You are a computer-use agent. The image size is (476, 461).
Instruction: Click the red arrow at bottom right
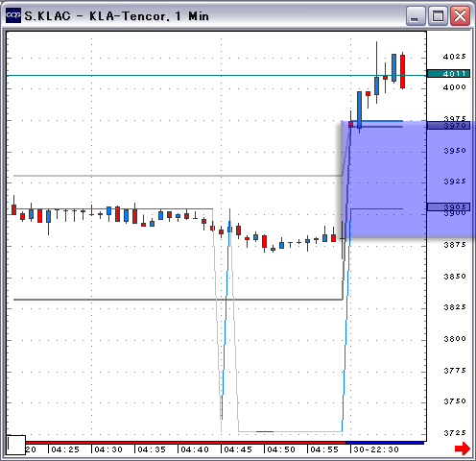(463, 448)
